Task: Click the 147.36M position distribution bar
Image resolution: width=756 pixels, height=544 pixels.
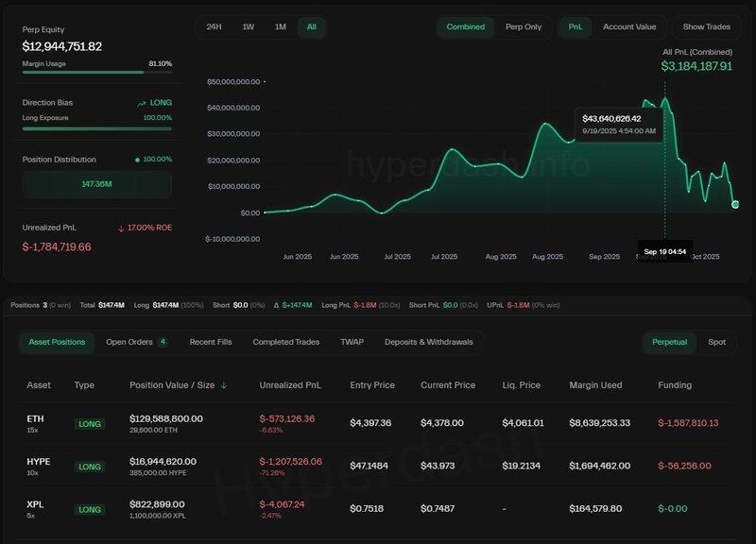Action: point(97,185)
